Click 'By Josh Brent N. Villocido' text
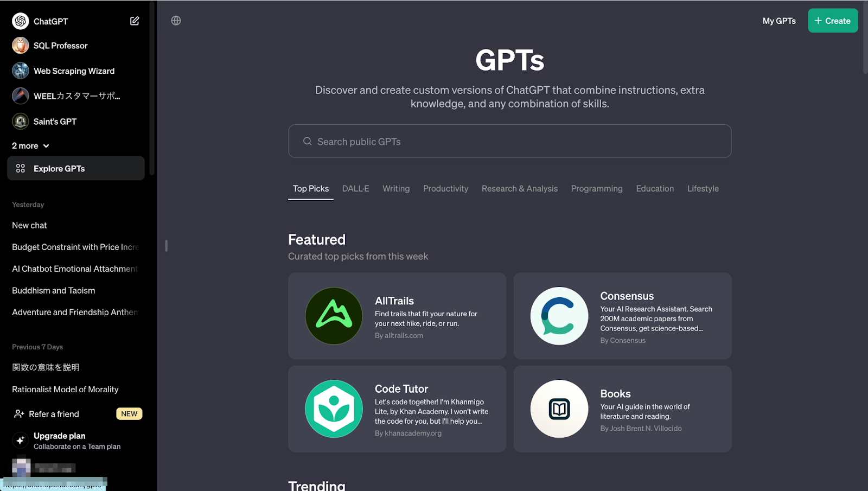The height and width of the screenshot is (491, 868). click(641, 428)
